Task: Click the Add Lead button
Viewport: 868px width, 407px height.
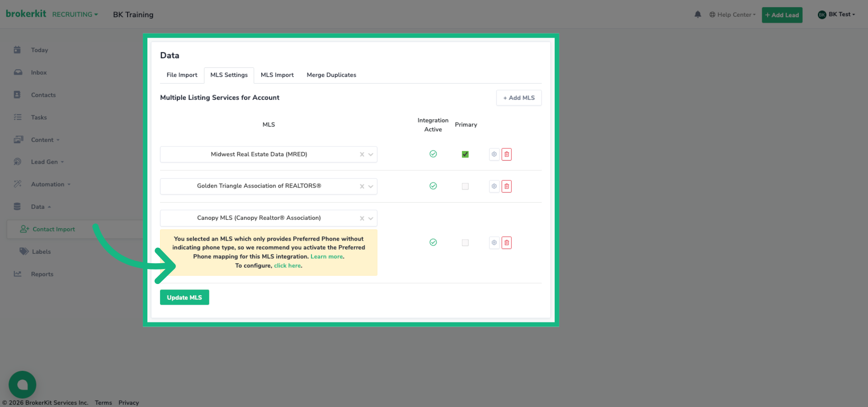Action: tap(782, 15)
